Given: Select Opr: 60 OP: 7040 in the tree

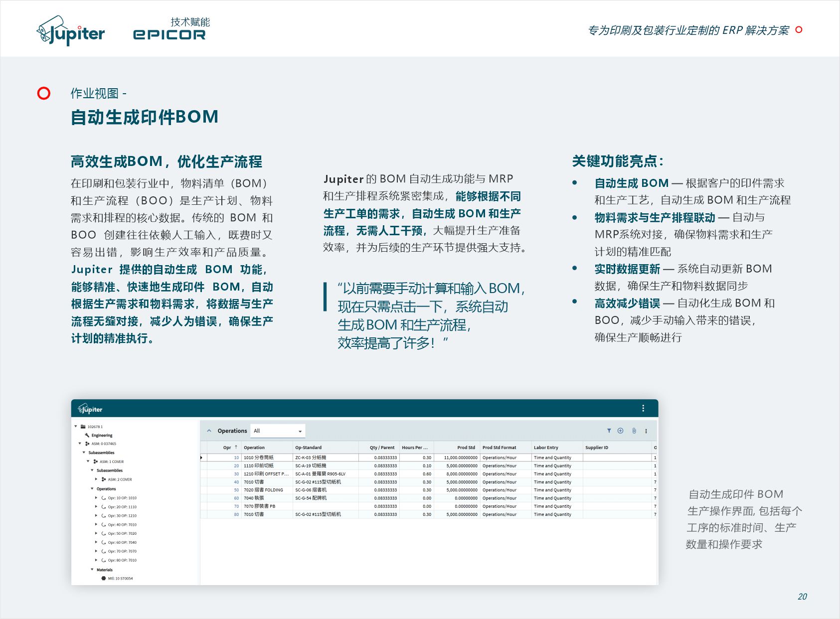Looking at the screenshot, I should [122, 542].
